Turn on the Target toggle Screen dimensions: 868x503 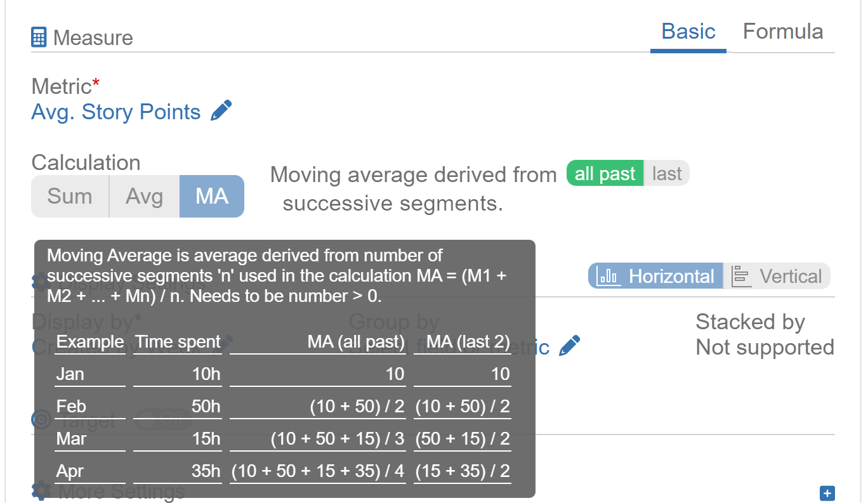(162, 419)
